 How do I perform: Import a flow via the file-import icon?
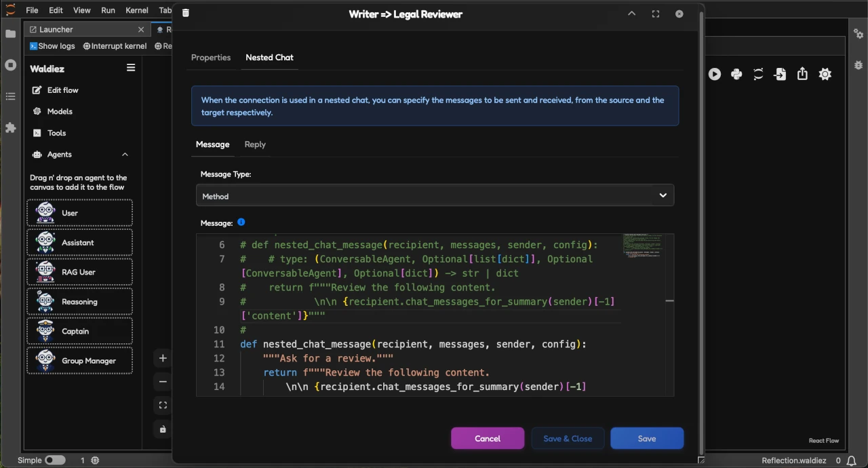click(x=780, y=74)
